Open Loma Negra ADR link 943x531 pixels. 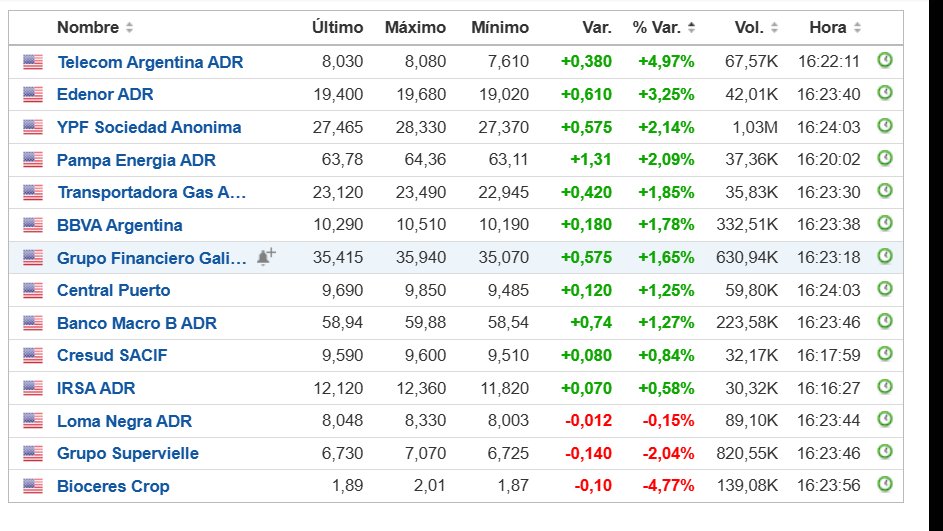click(x=124, y=421)
